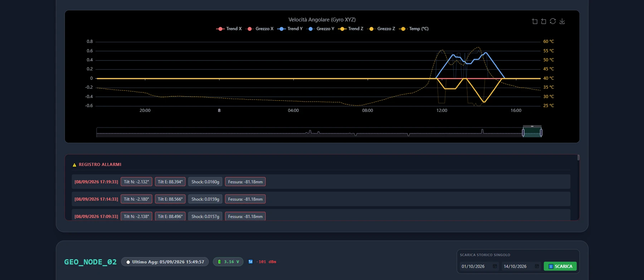Save the gyro chart as image
Image resolution: width=644 pixels, height=280 pixels.
(x=562, y=21)
